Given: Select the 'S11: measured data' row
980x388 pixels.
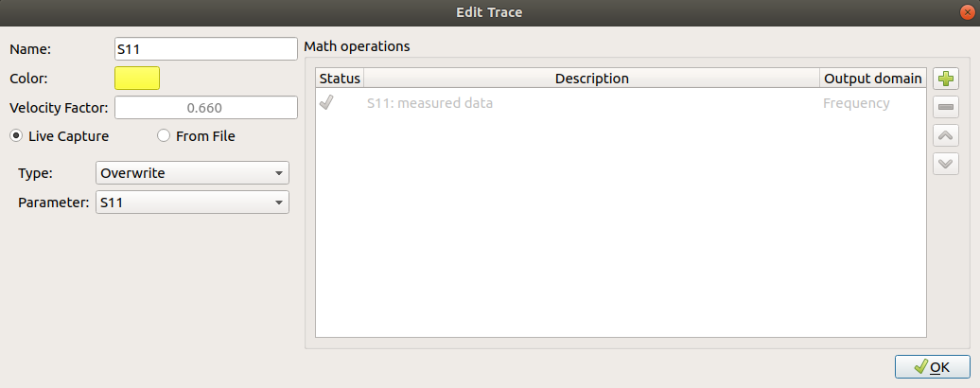Looking at the screenshot, I should (x=621, y=103).
